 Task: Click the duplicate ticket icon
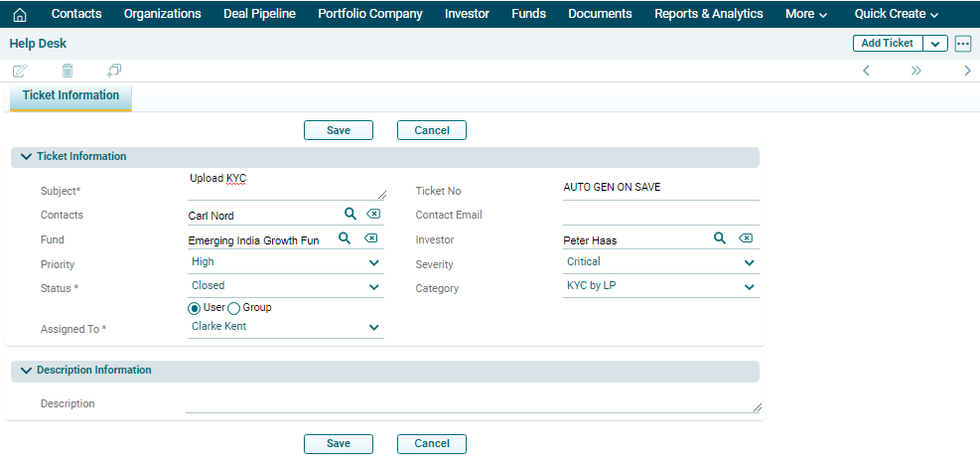point(114,71)
